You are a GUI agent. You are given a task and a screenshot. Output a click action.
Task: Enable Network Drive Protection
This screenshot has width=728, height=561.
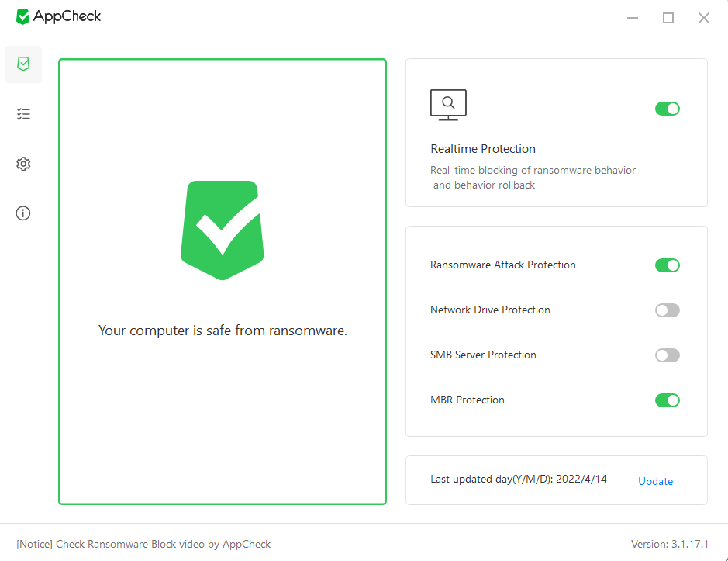pos(667,310)
